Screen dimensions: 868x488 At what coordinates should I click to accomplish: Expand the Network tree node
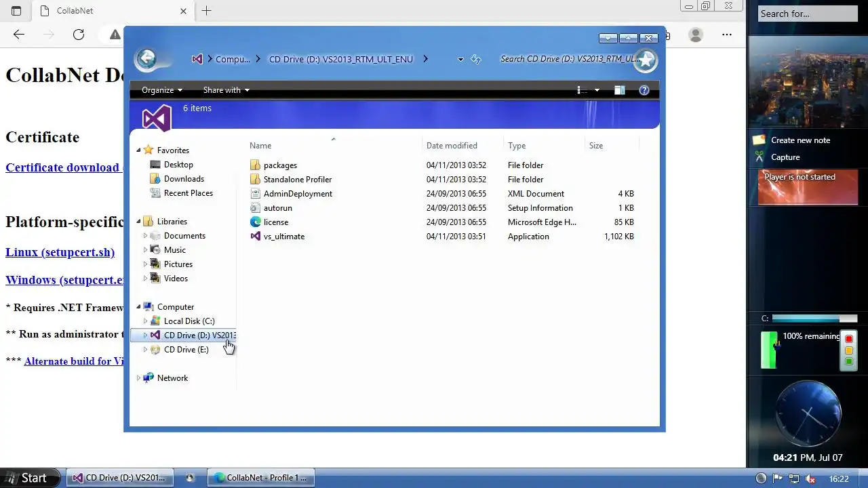(138, 378)
